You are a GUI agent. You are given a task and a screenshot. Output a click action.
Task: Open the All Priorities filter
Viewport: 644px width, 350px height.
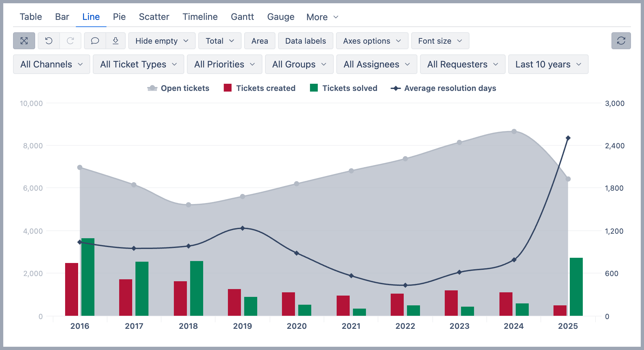(224, 64)
